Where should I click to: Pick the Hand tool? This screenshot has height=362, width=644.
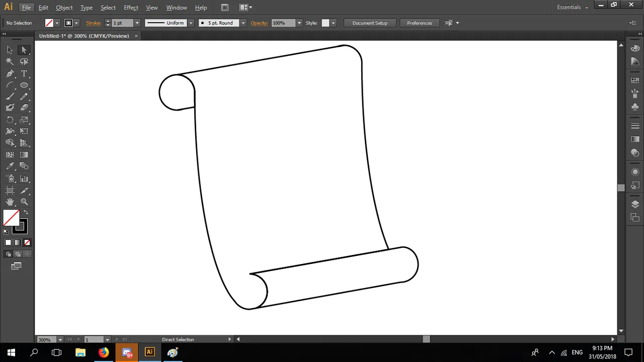10,202
